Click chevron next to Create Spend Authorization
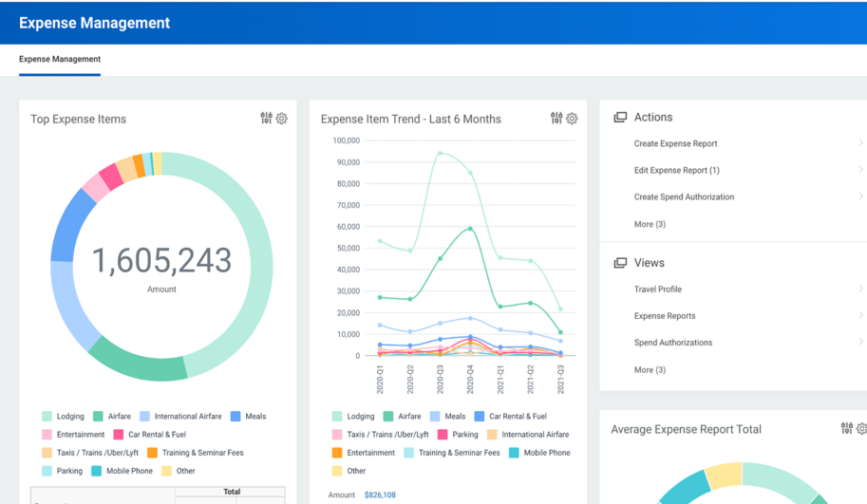 pos(861,196)
